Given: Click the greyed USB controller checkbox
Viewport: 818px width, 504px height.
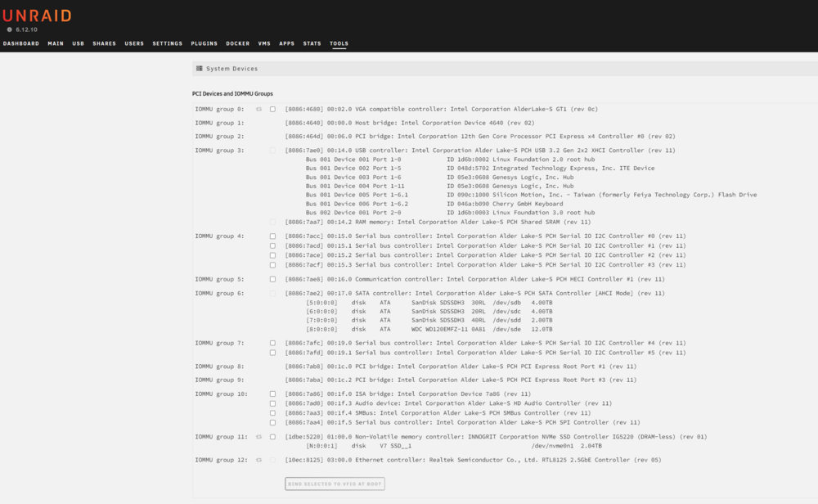Looking at the screenshot, I should pos(273,151).
